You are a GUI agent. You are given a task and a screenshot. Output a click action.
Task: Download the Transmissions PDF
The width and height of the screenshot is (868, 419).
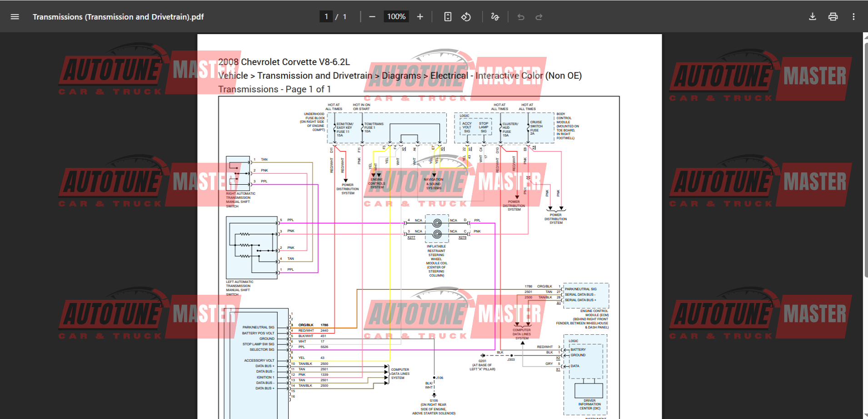point(813,16)
